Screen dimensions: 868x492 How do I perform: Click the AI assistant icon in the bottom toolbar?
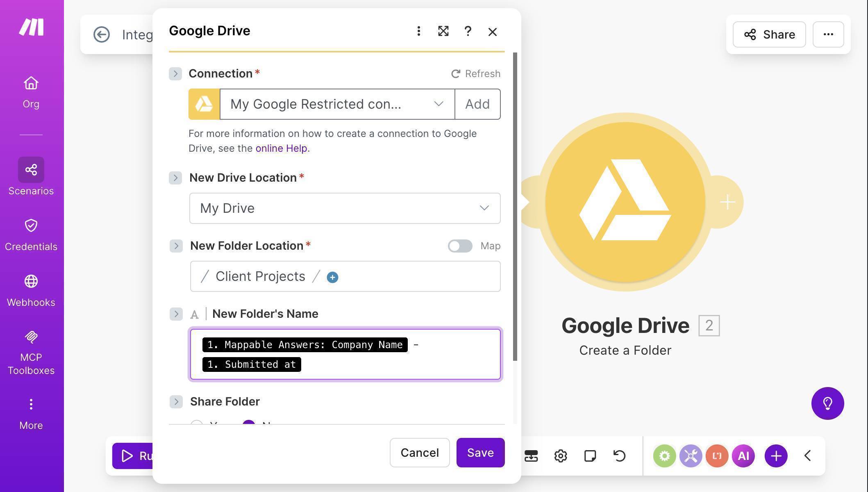pyautogui.click(x=743, y=456)
